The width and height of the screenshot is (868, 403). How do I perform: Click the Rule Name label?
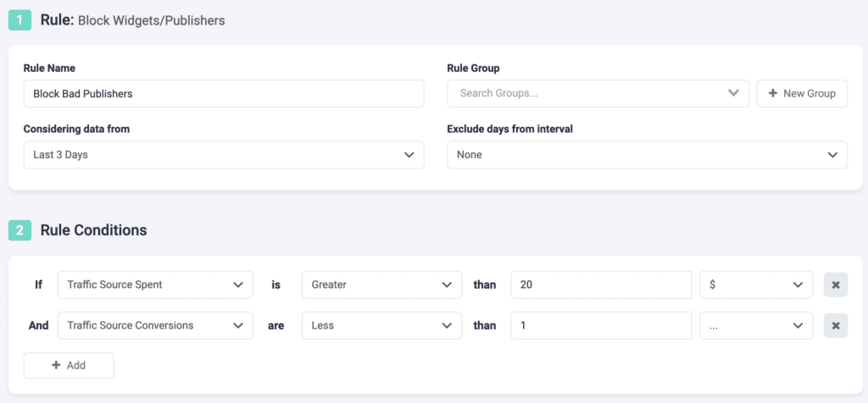point(49,69)
